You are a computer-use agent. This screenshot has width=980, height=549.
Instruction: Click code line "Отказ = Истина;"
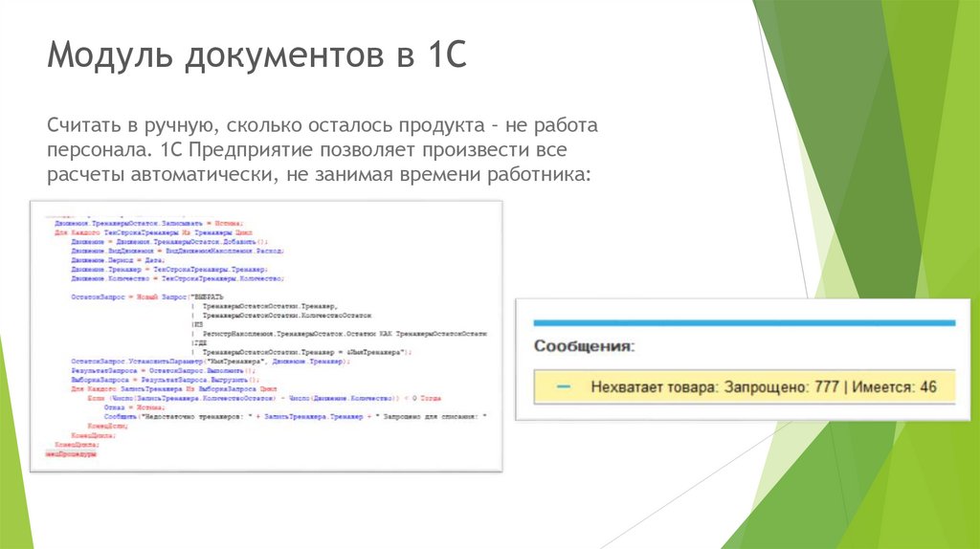(x=134, y=407)
